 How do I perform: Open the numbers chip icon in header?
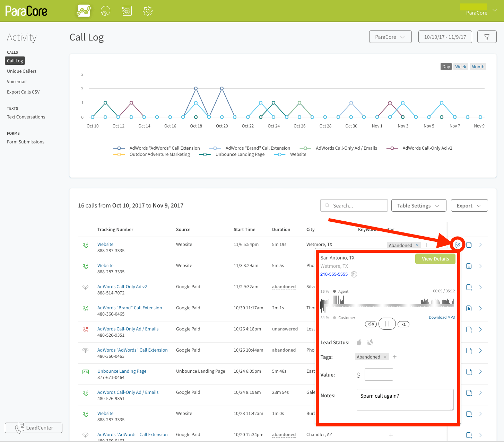tap(127, 11)
